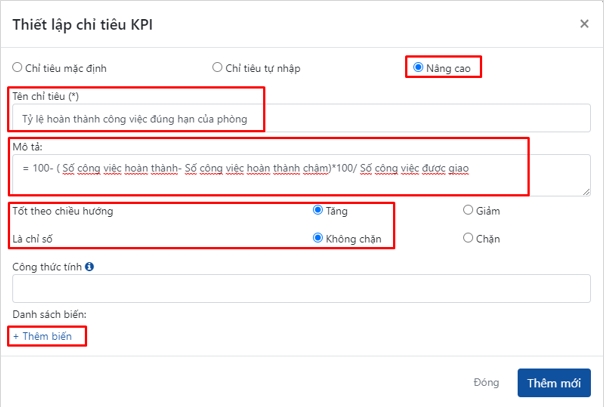Viewport: 605px width, 407px height.
Task: Click inside the Mô tả description textarea
Action: (x=300, y=177)
